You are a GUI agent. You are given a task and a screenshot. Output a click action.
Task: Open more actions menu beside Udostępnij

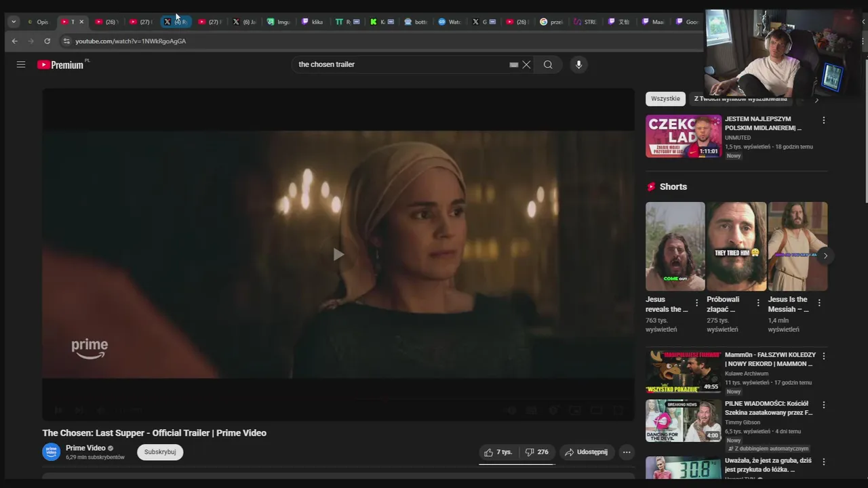click(x=627, y=452)
